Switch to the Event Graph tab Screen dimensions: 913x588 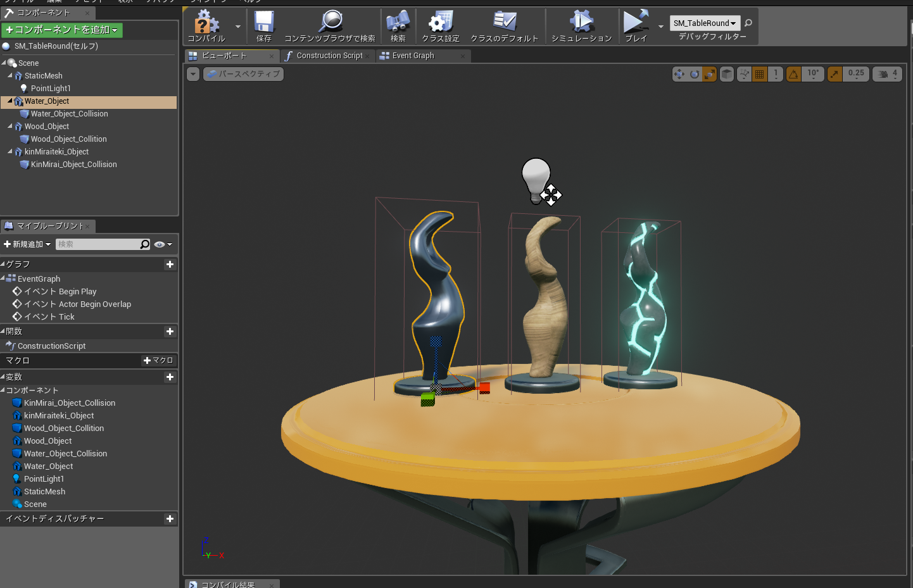point(423,56)
